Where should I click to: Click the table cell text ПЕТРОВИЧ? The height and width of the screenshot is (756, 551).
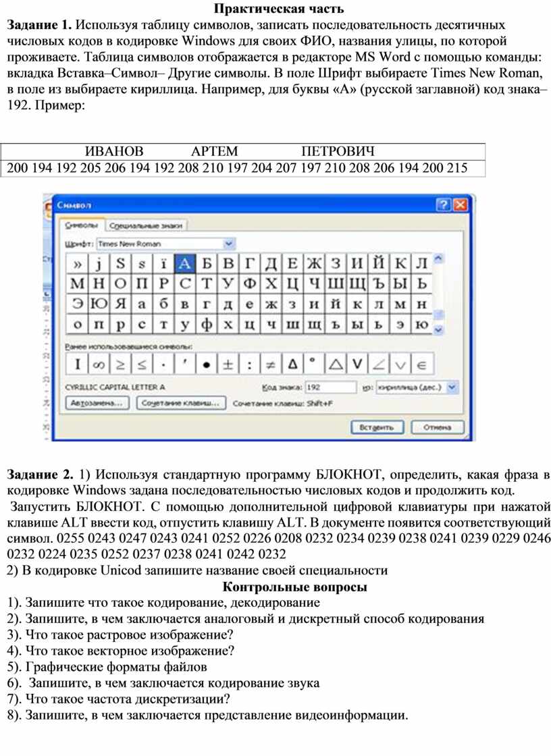pyautogui.click(x=338, y=151)
